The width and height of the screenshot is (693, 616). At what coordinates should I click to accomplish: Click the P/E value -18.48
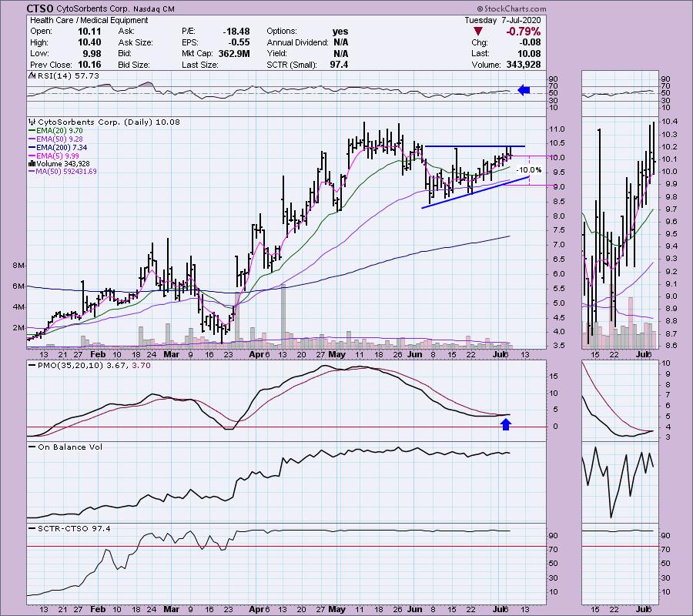236,32
